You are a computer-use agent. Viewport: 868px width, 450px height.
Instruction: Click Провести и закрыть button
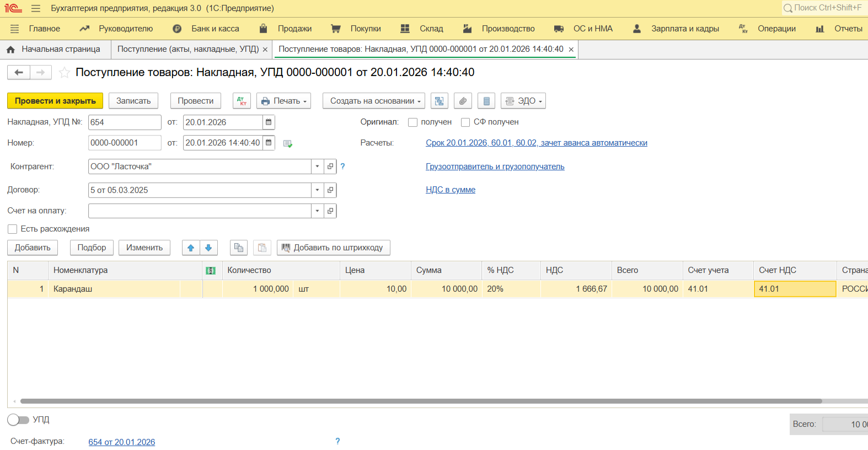coord(55,101)
